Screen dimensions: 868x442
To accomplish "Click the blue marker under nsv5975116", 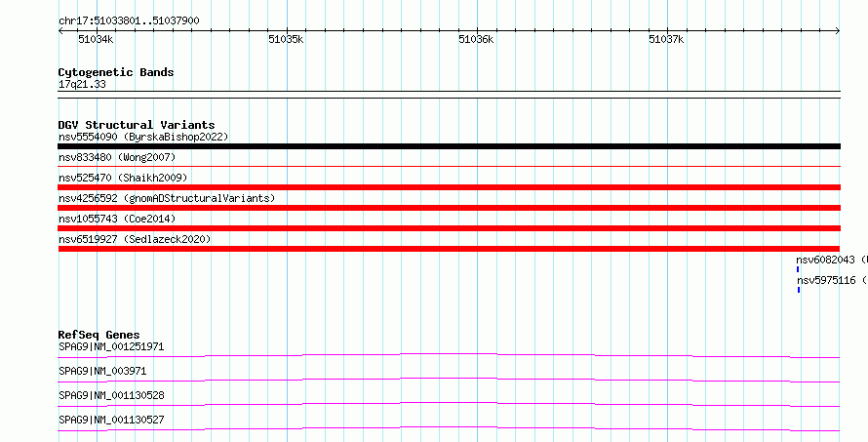I will [x=798, y=290].
